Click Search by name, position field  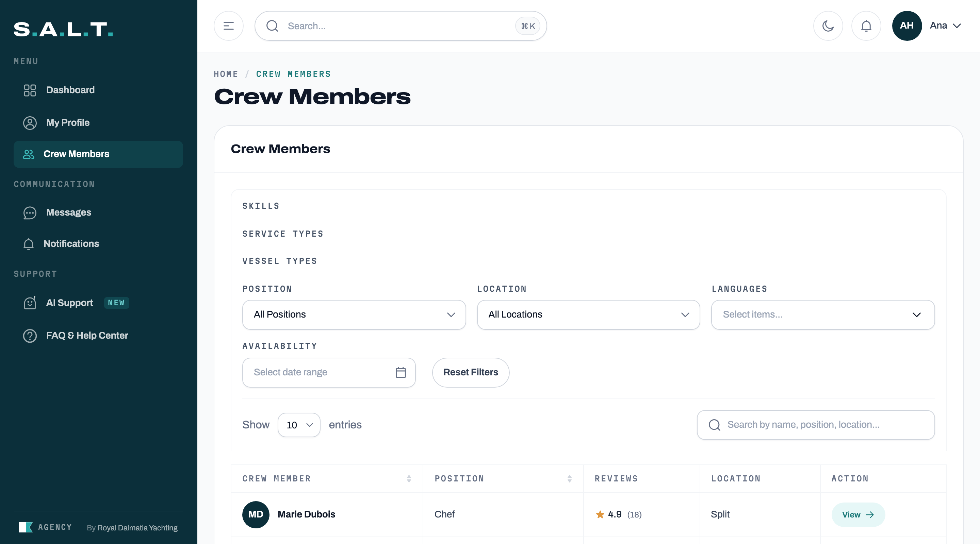coord(815,425)
